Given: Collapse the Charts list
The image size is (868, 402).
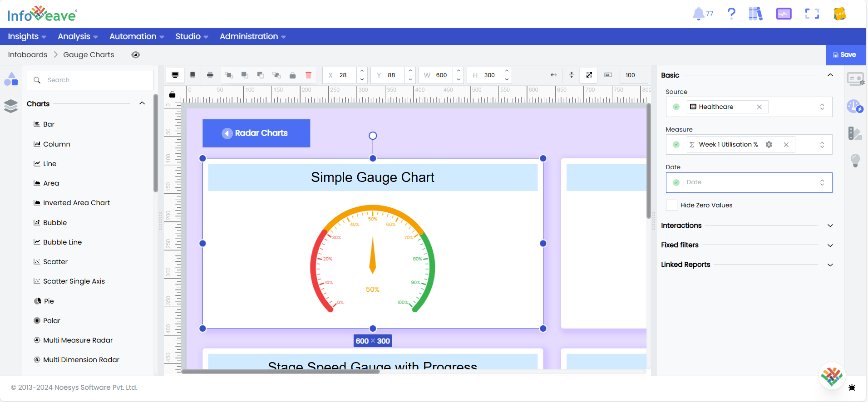Looking at the screenshot, I should pyautogui.click(x=142, y=103).
